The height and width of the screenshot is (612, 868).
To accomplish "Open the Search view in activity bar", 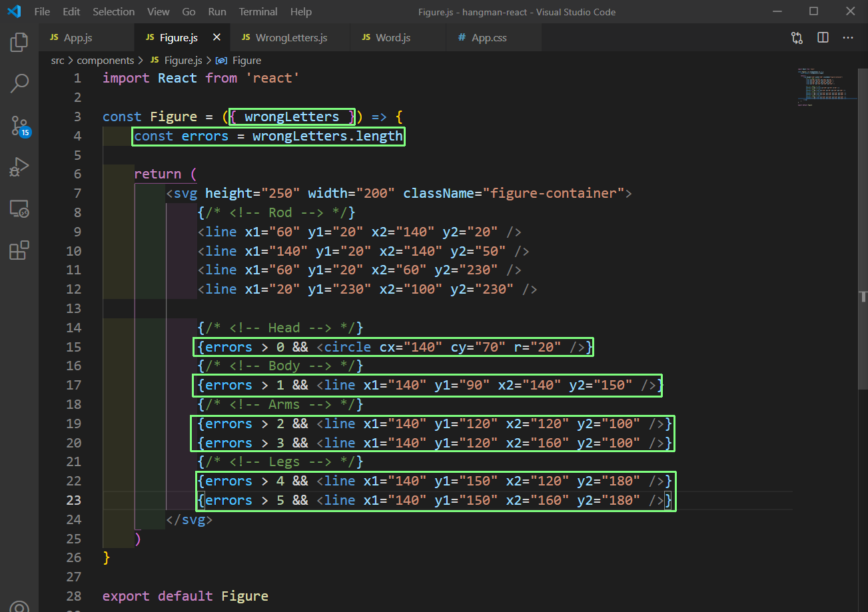I will tap(19, 83).
